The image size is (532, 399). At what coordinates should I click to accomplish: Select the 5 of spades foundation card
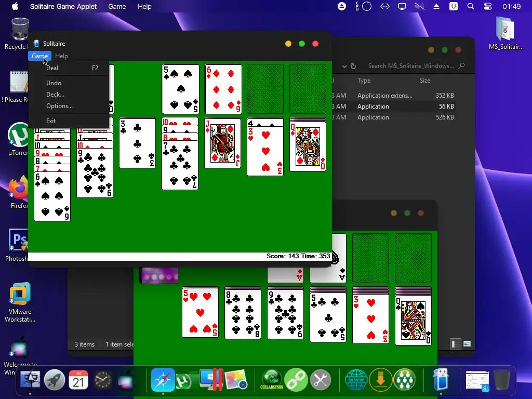(x=180, y=89)
